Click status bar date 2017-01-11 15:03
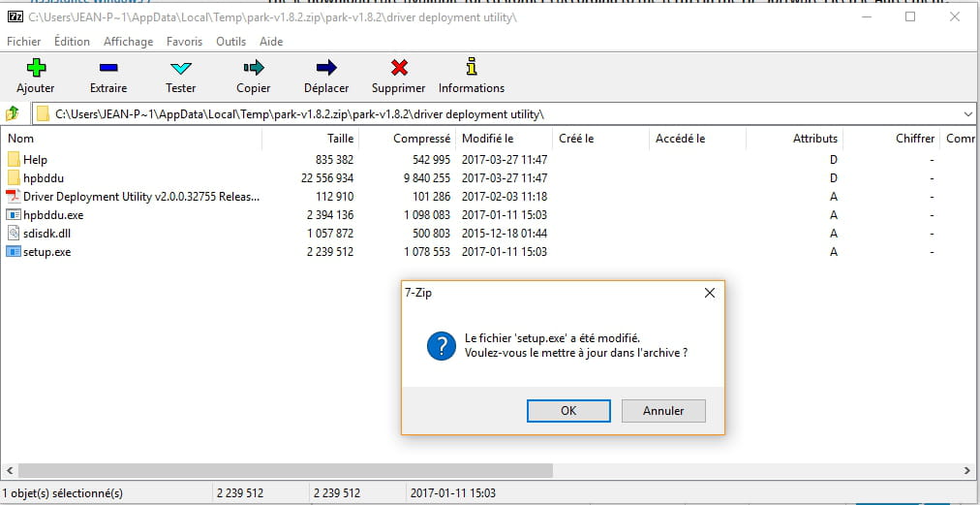This screenshot has width=980, height=505. tap(453, 493)
